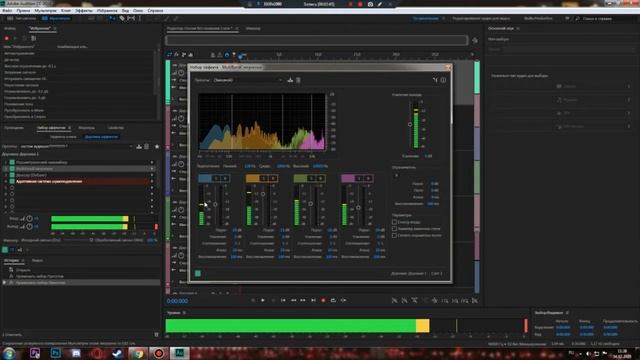Image resolution: width=640 pixels, height=360 pixels.
Task: Open the Effects Rack panel tab
Action: pos(51,128)
